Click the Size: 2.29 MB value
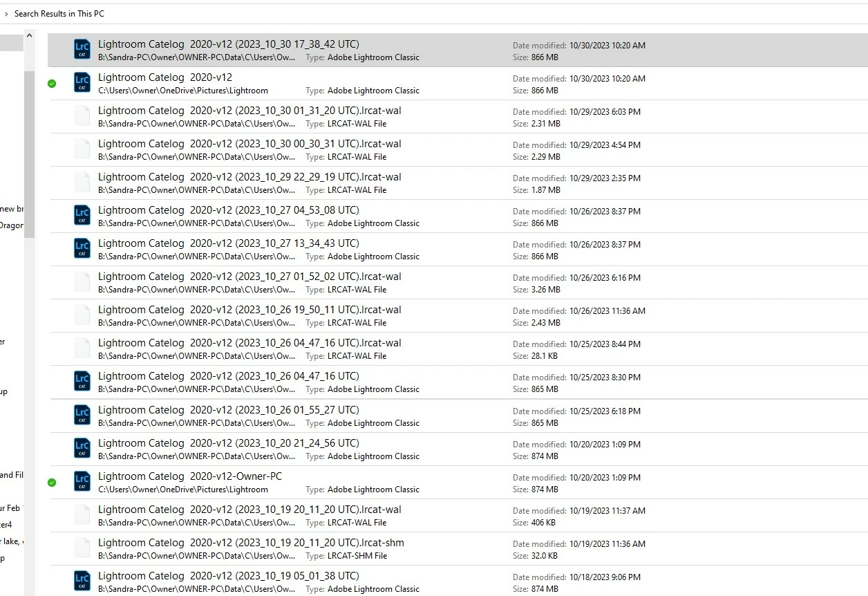 pyautogui.click(x=545, y=157)
